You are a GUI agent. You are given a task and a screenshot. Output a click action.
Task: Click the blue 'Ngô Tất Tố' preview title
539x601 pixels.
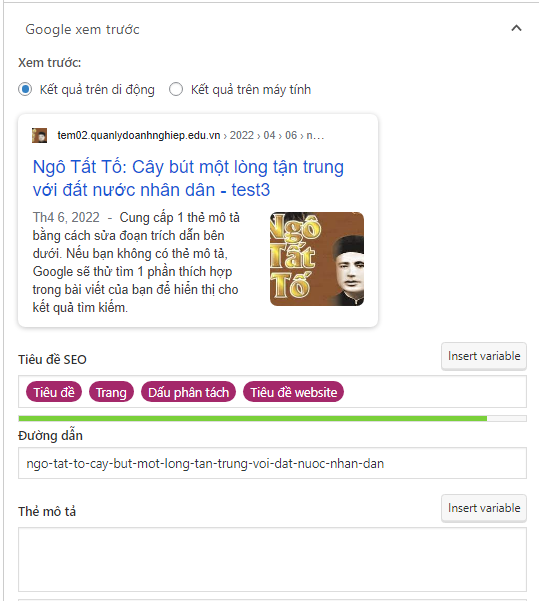coord(188,178)
